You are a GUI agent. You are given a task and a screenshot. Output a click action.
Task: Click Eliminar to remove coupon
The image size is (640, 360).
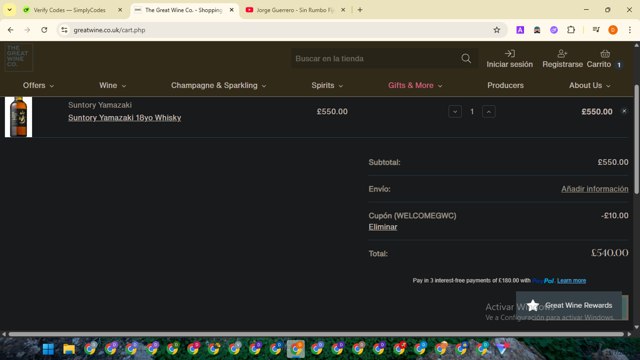coord(382,227)
